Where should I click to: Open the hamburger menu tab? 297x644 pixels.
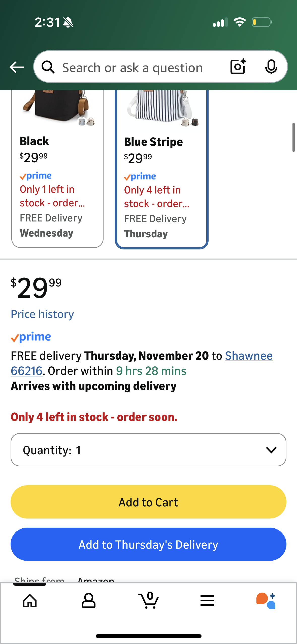click(207, 601)
